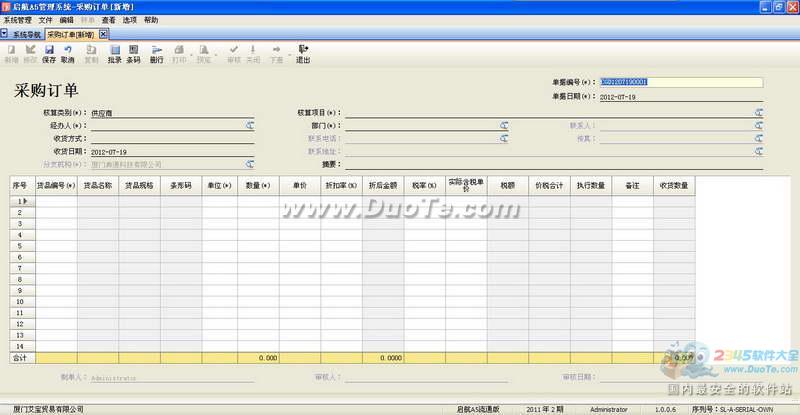Open the 系统管理 menu

click(18, 20)
